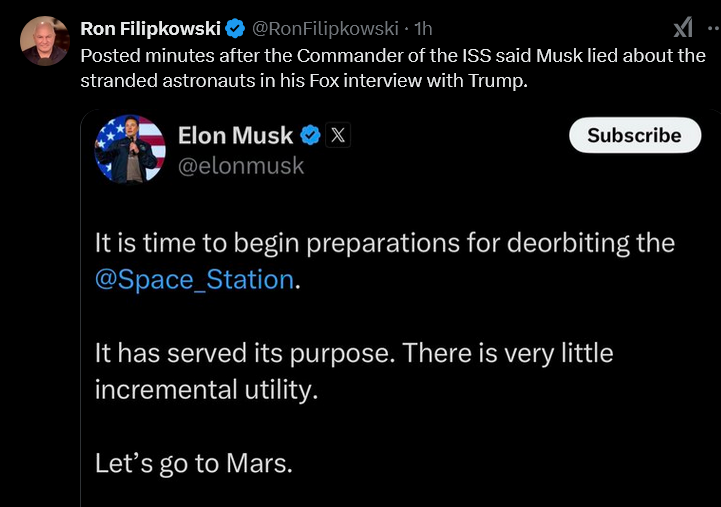
Task: Click the 'incremental utility.' text line
Action: (206, 390)
